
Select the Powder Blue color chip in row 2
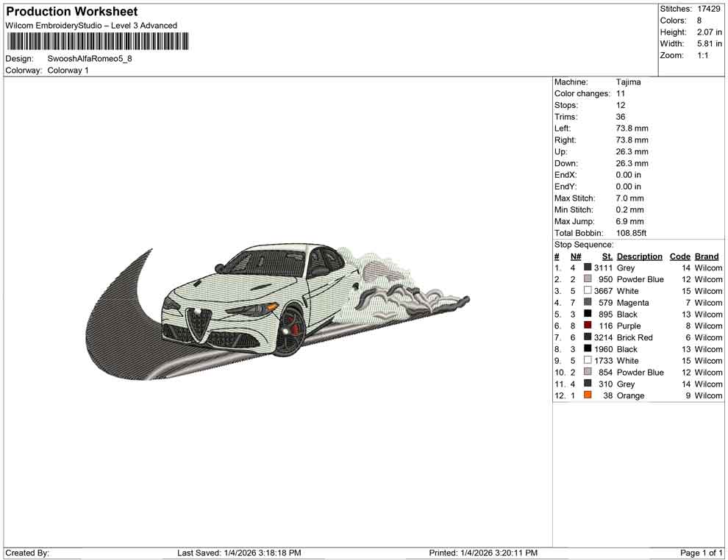[586, 279]
